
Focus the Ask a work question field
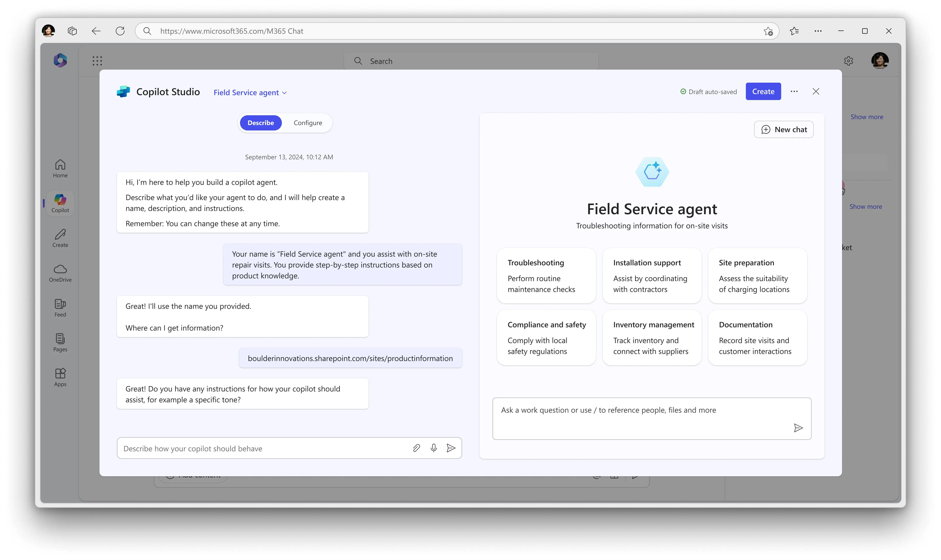coord(652,418)
